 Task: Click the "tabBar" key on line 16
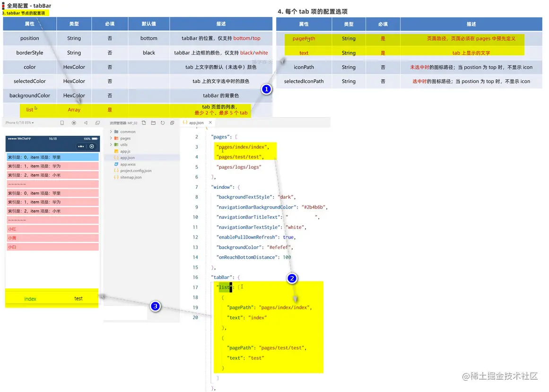point(221,277)
